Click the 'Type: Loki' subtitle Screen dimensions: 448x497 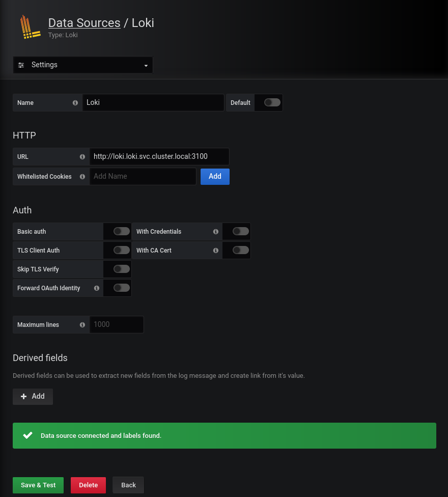(x=63, y=35)
